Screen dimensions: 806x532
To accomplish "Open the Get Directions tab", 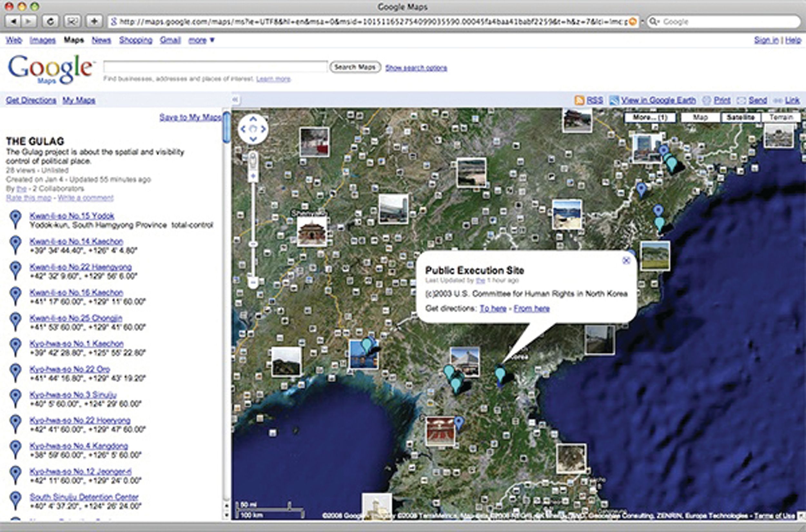I will [31, 100].
